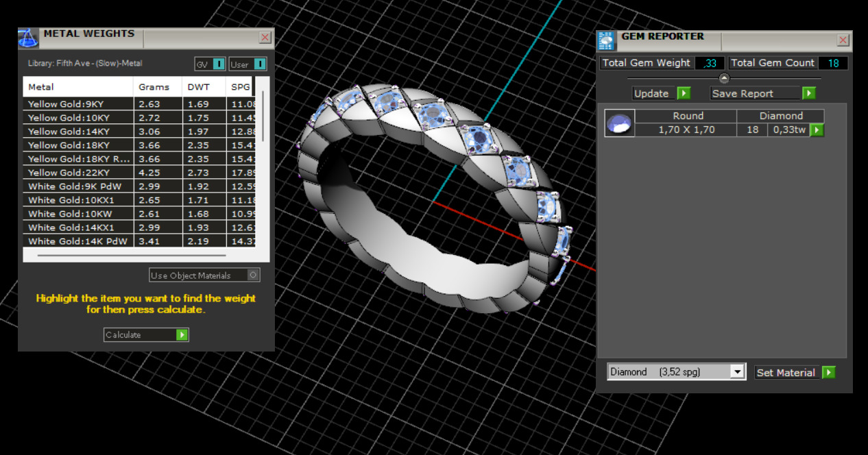Open the Diamond material dropdown

pos(738,371)
